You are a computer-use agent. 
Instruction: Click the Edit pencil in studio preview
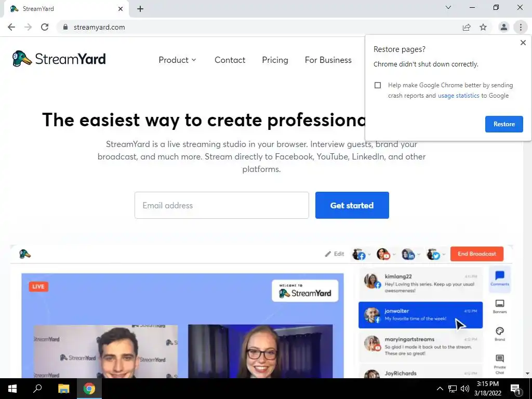click(x=334, y=254)
